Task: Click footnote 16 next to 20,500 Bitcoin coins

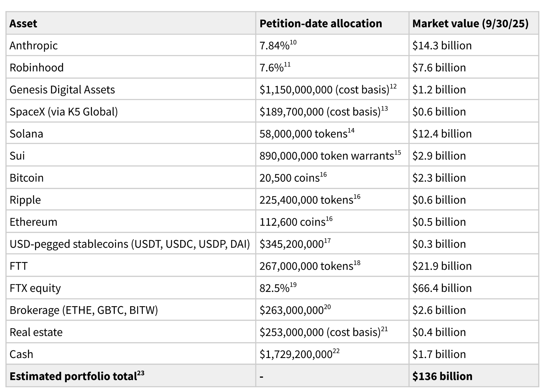Action: coord(323,175)
